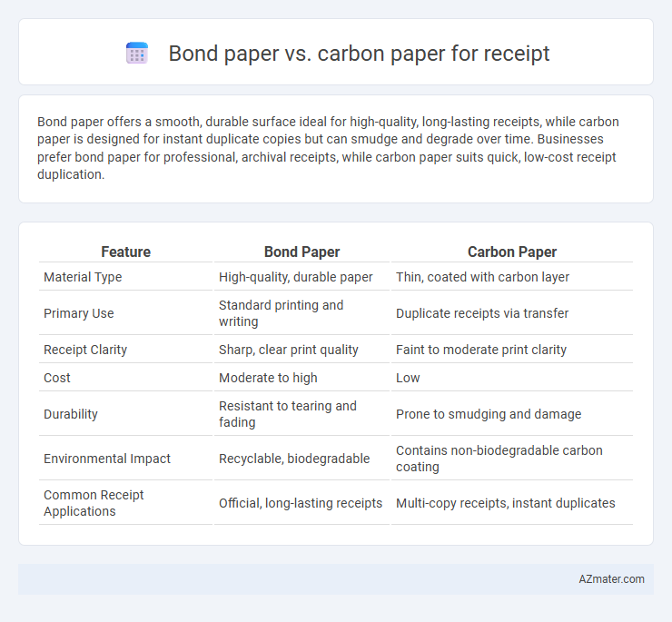This screenshot has height=622, width=672.
Task: Click the 'Environmental Impact' row label
Action: [107, 459]
